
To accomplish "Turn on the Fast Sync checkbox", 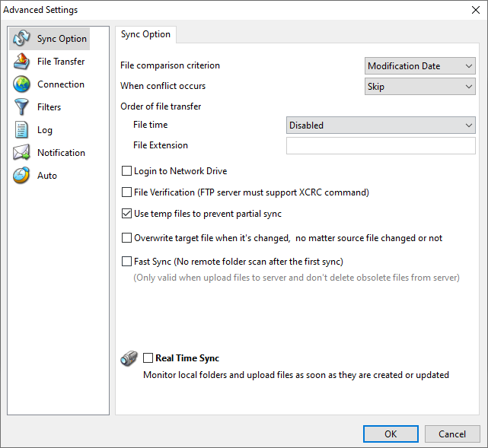I will pos(127,262).
